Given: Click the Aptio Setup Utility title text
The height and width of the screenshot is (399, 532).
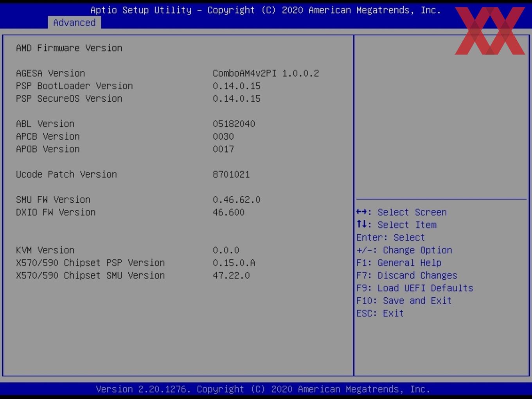Looking at the screenshot, I should (266, 10).
